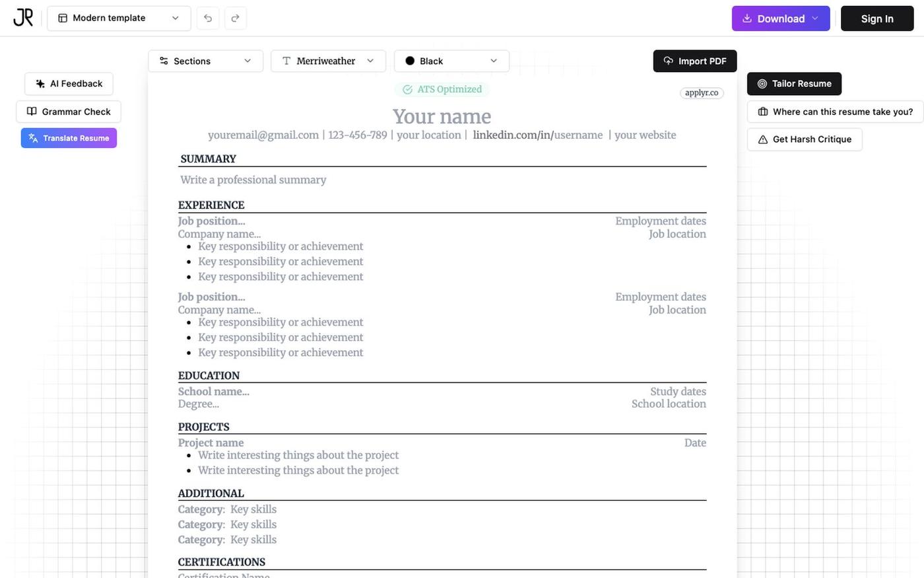
Task: Click the JR logo icon
Action: tap(23, 18)
